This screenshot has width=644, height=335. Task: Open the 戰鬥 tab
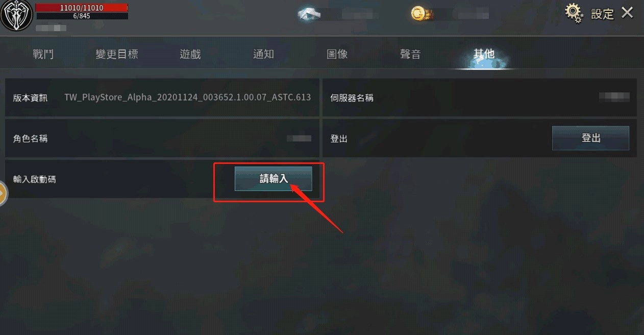[43, 54]
